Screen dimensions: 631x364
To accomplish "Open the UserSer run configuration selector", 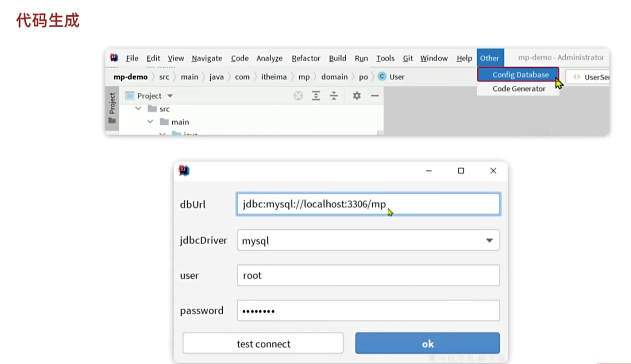I will click(x=588, y=77).
